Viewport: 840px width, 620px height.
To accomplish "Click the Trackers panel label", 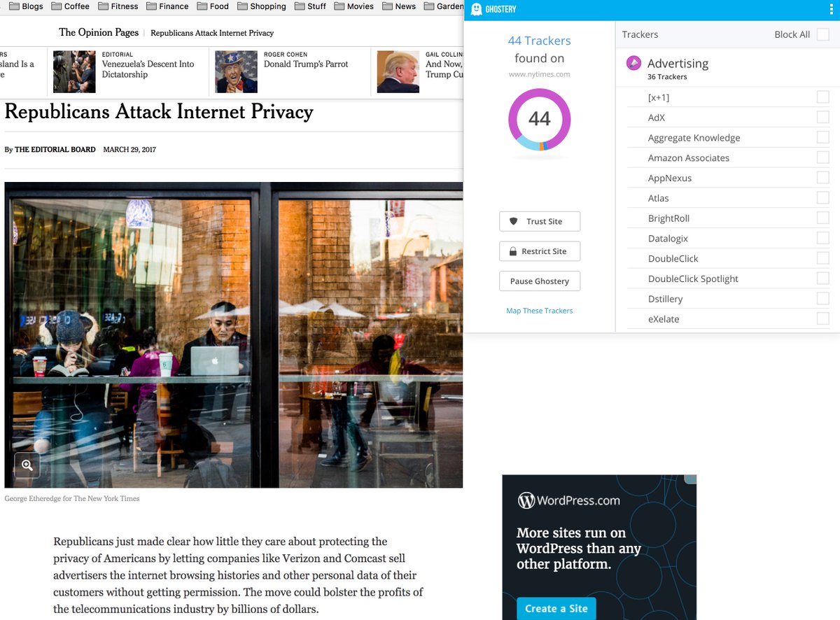I will click(640, 34).
